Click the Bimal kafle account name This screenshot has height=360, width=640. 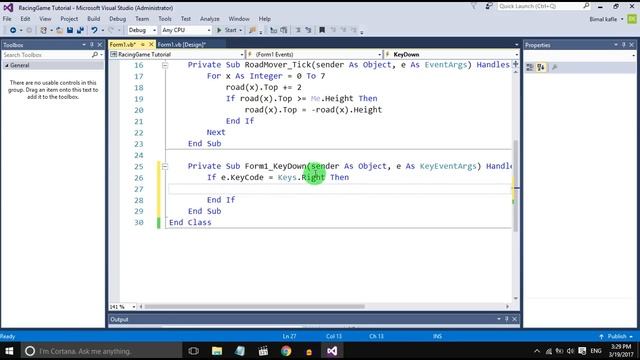pyautogui.click(x=603, y=19)
